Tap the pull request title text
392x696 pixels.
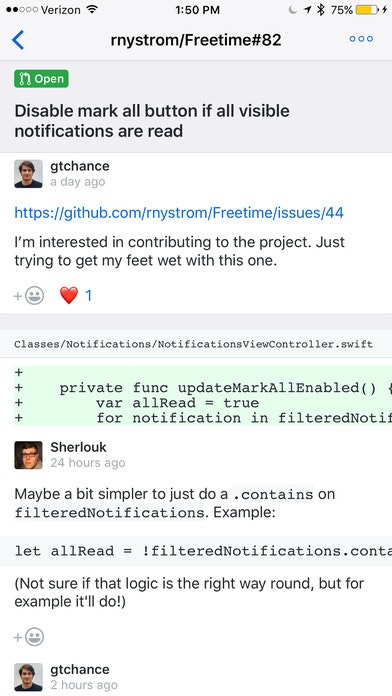[152, 121]
